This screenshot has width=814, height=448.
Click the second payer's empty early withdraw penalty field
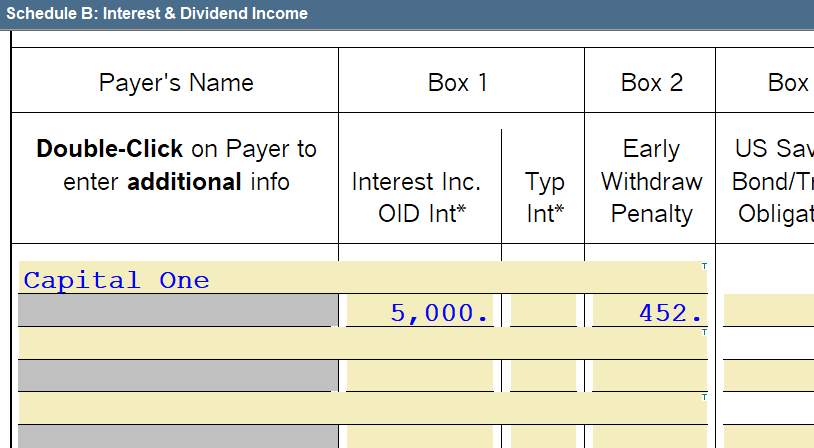coord(648,376)
